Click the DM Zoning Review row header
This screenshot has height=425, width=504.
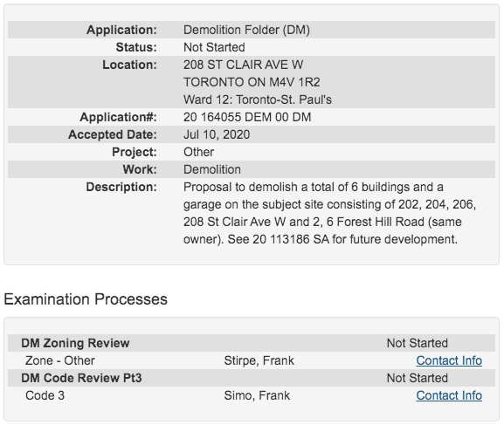click(x=75, y=343)
